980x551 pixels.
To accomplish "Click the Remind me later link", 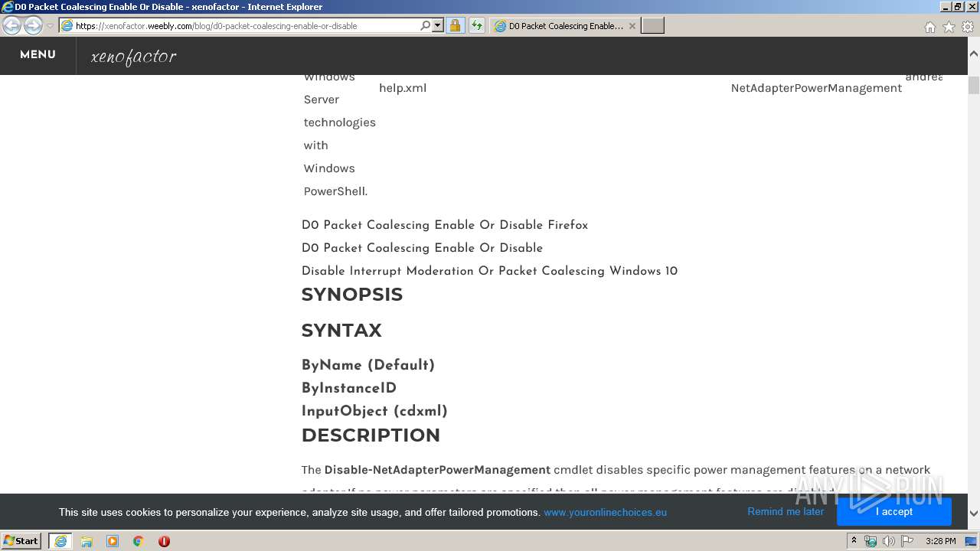I will [x=786, y=511].
